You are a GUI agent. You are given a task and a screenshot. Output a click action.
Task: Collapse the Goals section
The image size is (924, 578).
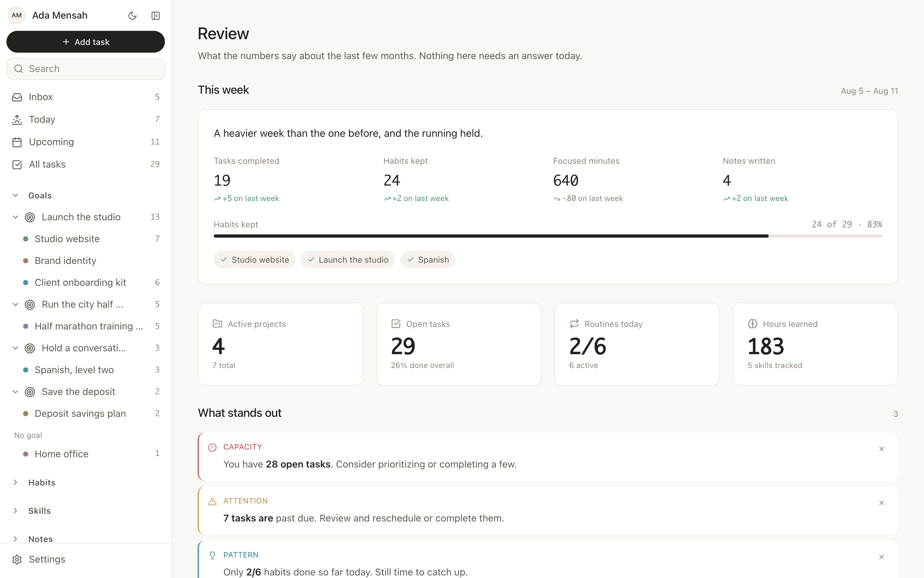15,195
